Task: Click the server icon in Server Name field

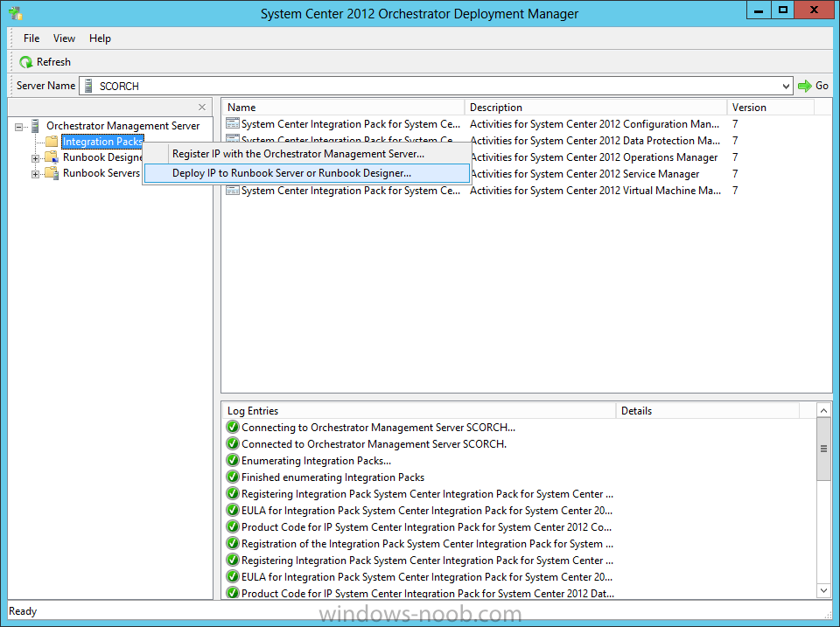Action: (89, 86)
